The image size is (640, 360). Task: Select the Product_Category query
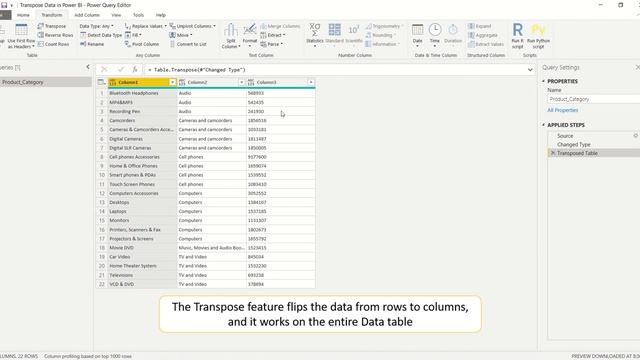pyautogui.click(x=45, y=82)
